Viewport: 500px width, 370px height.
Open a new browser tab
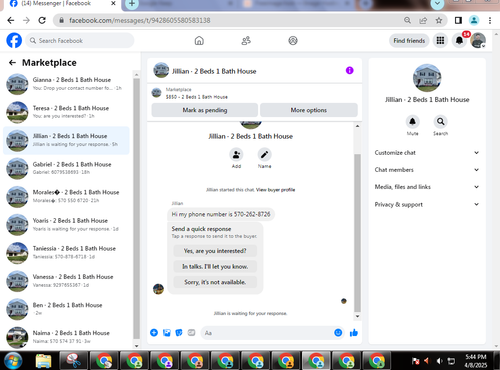(x=132, y=4)
